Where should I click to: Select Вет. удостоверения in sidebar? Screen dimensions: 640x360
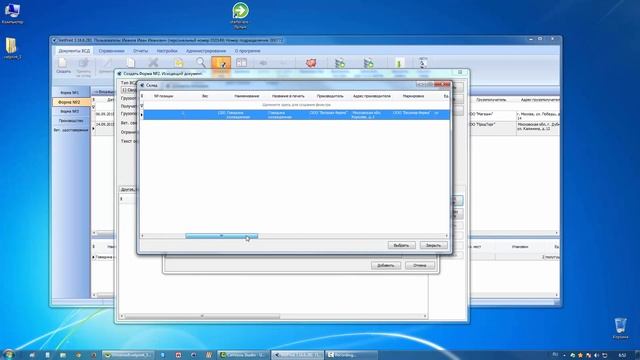pos(71,130)
